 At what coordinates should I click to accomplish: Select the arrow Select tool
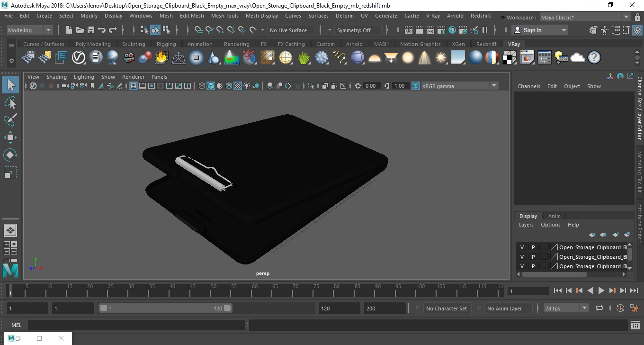(10, 85)
